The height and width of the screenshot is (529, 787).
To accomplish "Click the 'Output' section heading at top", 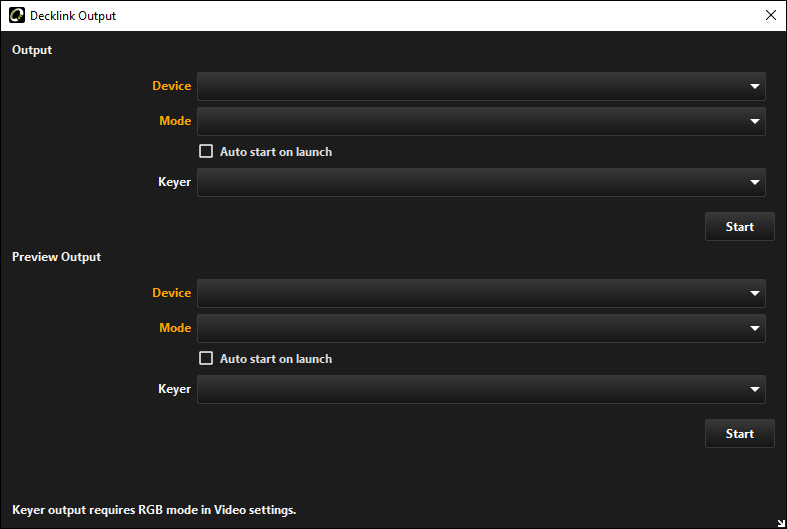I will pos(32,50).
